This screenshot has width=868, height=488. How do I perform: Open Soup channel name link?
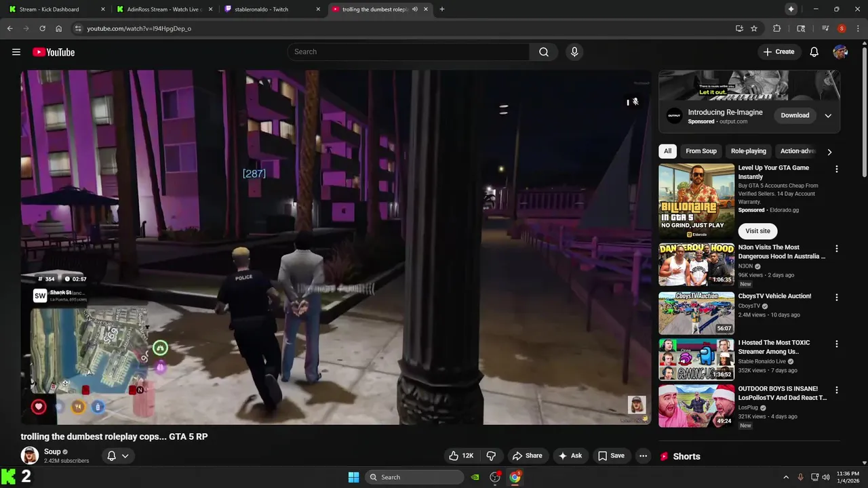pos(52,451)
